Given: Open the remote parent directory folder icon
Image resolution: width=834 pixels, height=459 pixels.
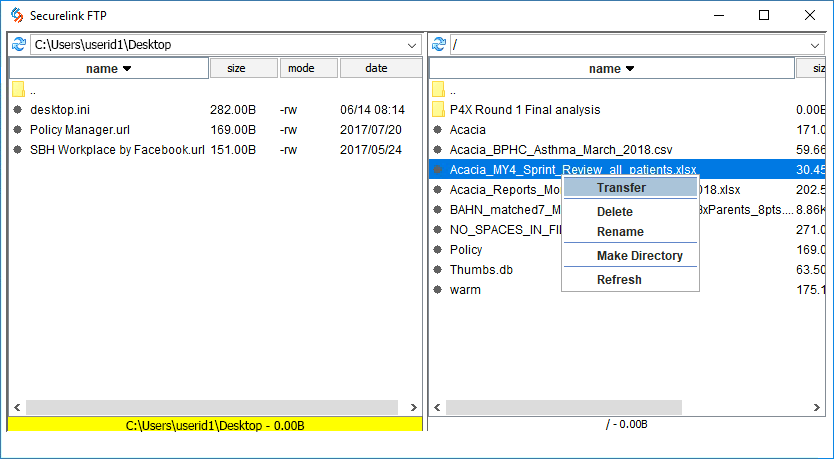Looking at the screenshot, I should pyautogui.click(x=438, y=90).
